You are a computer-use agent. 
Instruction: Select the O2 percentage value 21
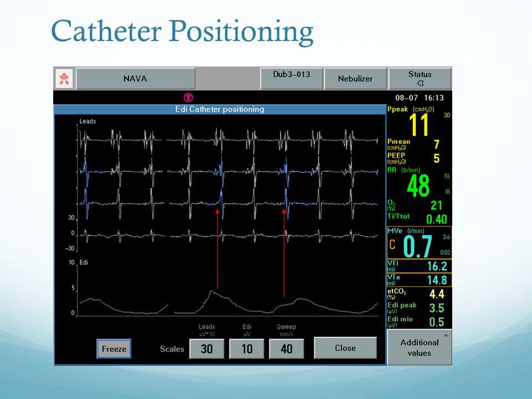[436, 206]
